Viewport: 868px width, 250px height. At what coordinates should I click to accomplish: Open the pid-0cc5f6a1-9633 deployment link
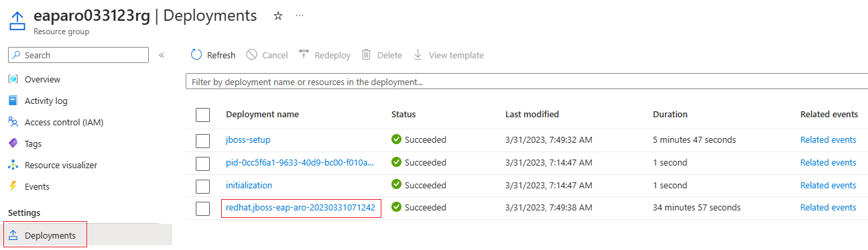coord(300,163)
